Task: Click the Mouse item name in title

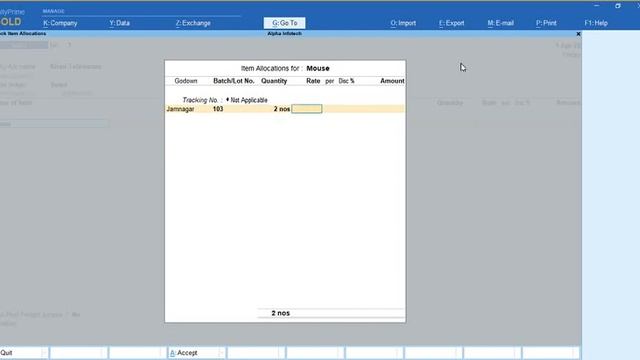Action: point(318,68)
